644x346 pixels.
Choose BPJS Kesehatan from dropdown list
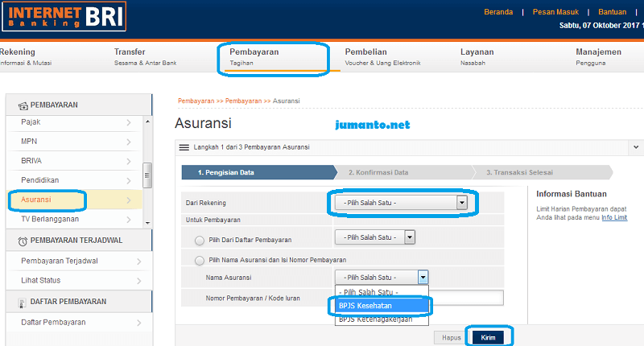point(382,306)
